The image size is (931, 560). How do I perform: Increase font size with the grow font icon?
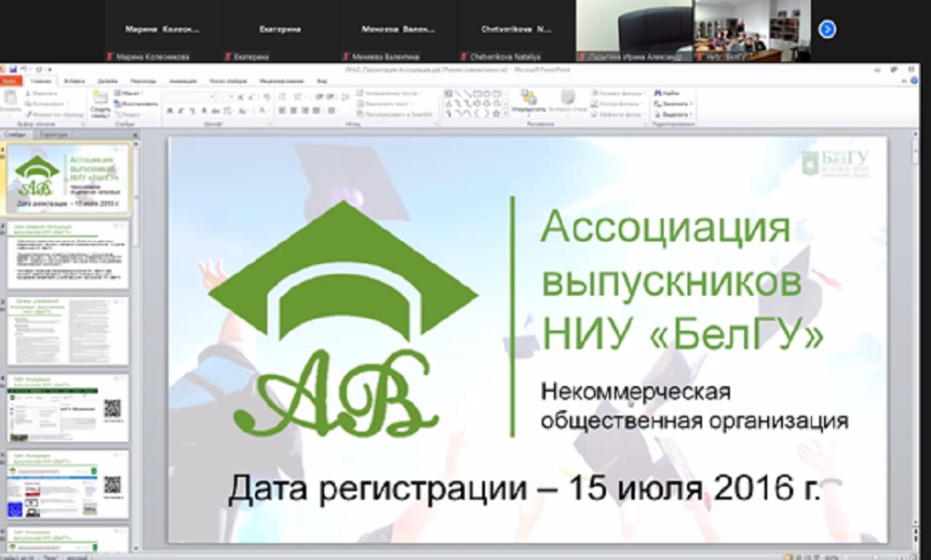click(240, 97)
